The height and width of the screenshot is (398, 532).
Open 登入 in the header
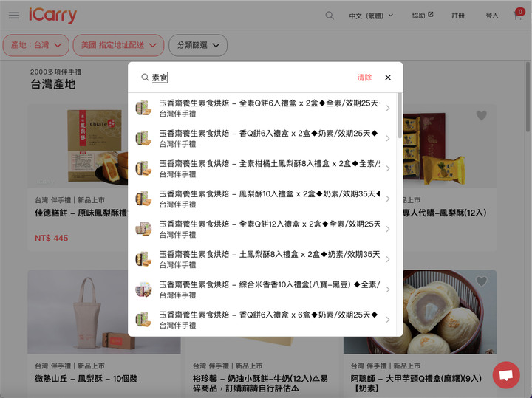click(x=492, y=16)
